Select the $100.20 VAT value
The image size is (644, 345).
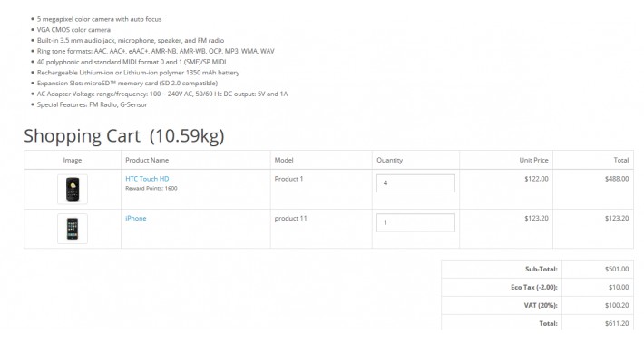point(617,305)
